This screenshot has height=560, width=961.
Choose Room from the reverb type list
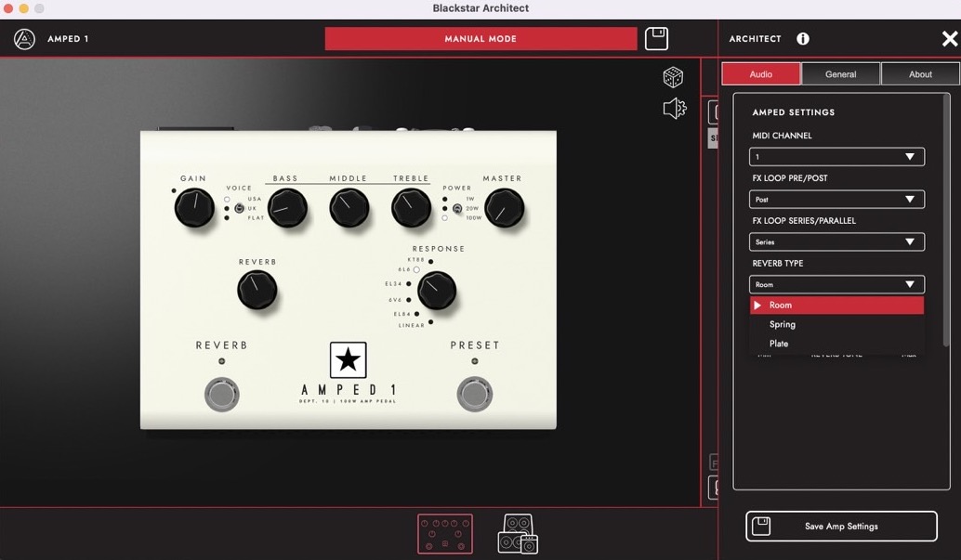point(836,306)
